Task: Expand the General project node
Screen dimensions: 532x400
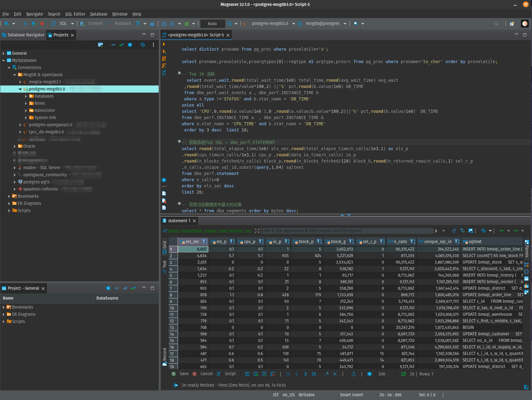Action: pos(3,53)
